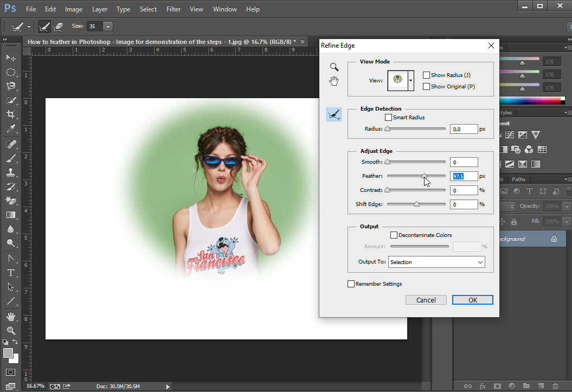Image resolution: width=572 pixels, height=392 pixels.
Task: Choose the Elliptical Marquee tool
Action: coord(10,72)
